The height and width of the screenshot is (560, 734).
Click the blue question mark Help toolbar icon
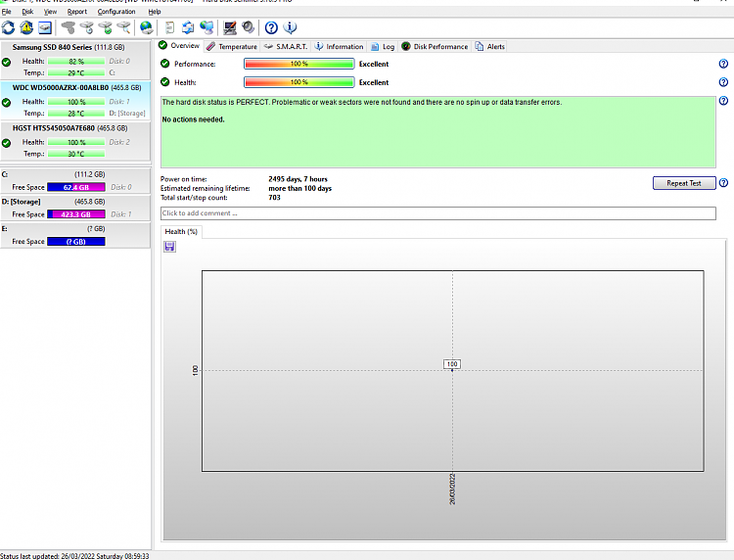pos(271,27)
